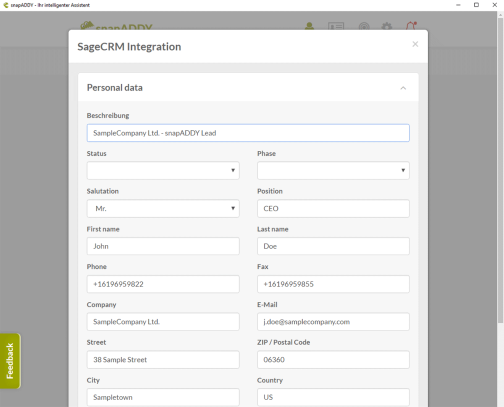Open the Salutation dropdown showing Mr.
504x407 pixels.
click(x=163, y=208)
